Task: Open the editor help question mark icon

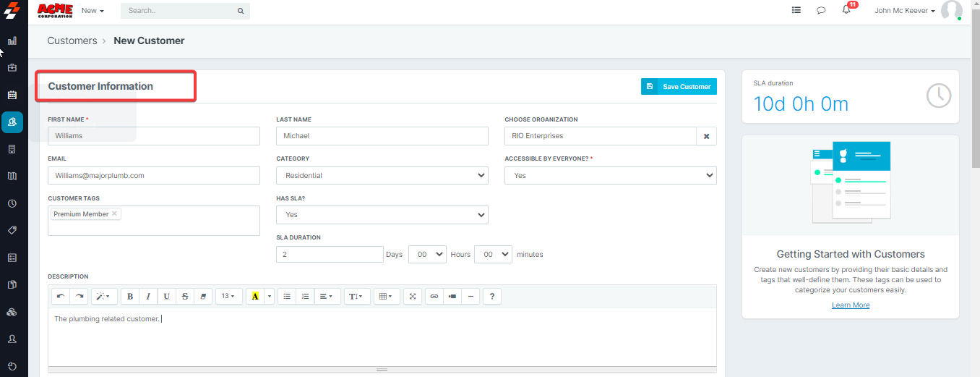Action: [x=492, y=296]
